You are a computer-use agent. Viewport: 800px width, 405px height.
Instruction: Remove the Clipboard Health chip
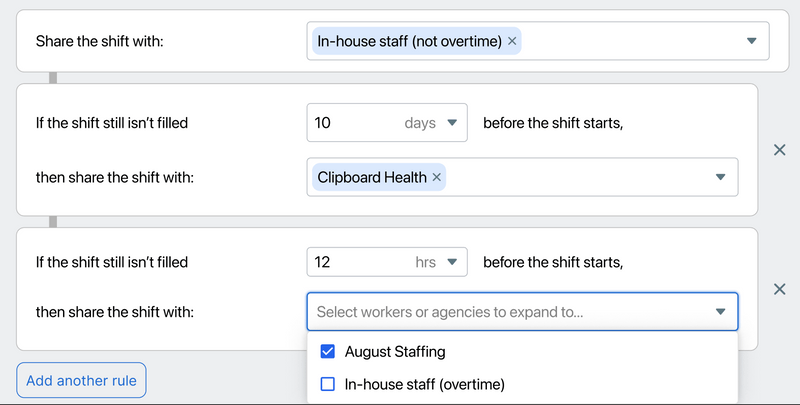(436, 177)
